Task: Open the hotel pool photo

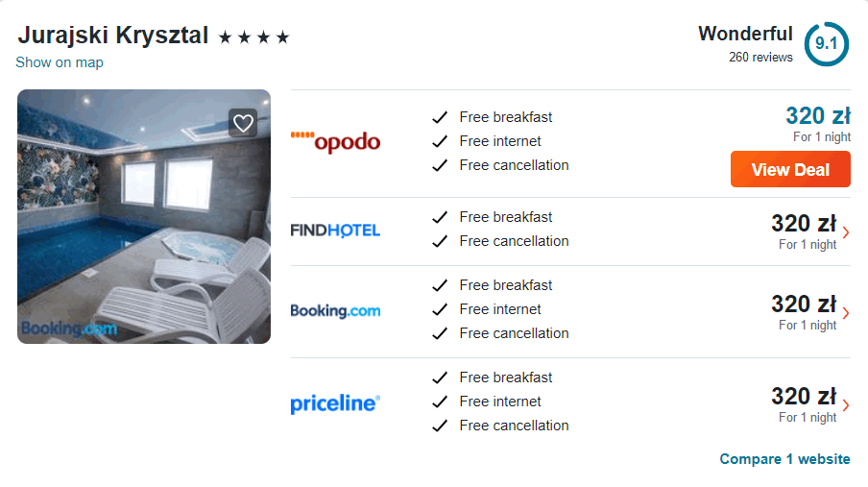Action: (x=144, y=217)
